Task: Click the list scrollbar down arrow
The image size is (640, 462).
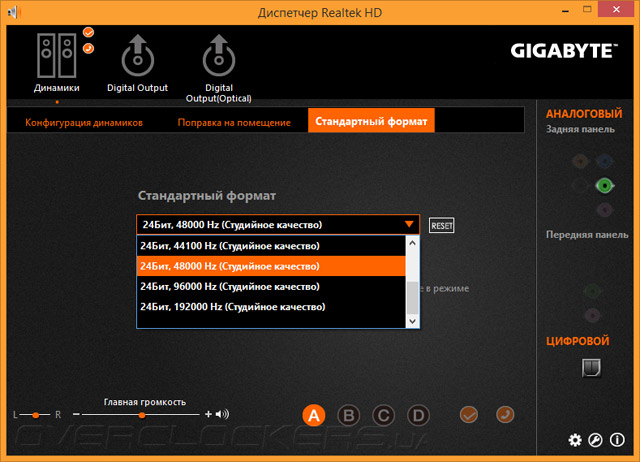Action: coord(413,321)
